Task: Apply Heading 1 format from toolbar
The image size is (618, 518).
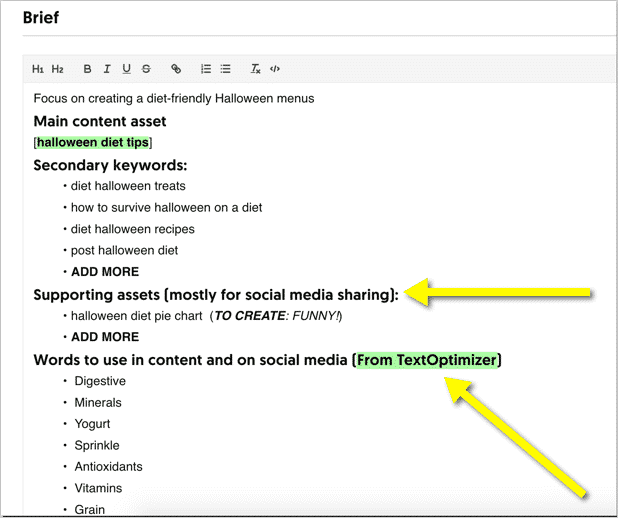Action: 37,69
